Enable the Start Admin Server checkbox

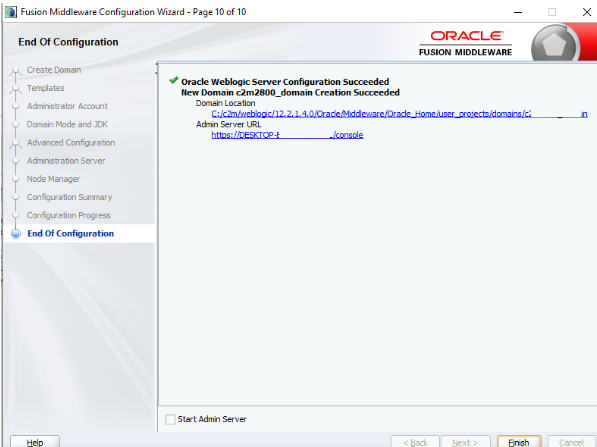coord(170,419)
